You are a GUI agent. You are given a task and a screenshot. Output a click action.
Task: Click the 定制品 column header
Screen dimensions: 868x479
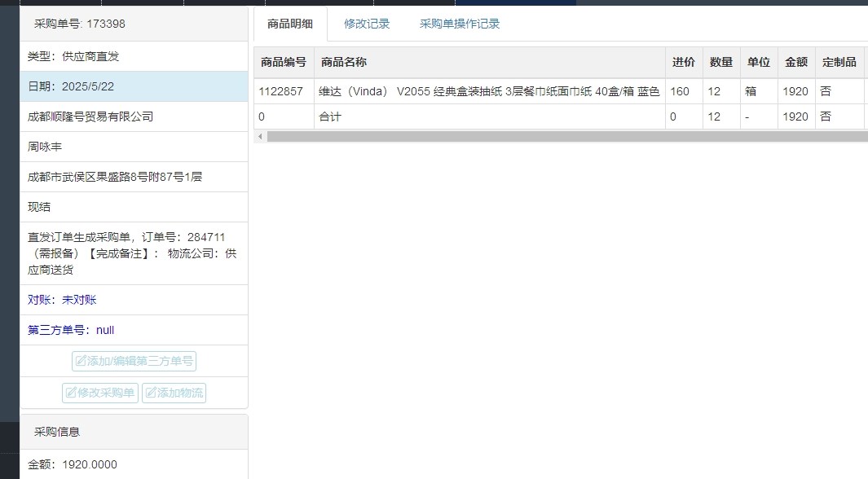pyautogui.click(x=839, y=62)
